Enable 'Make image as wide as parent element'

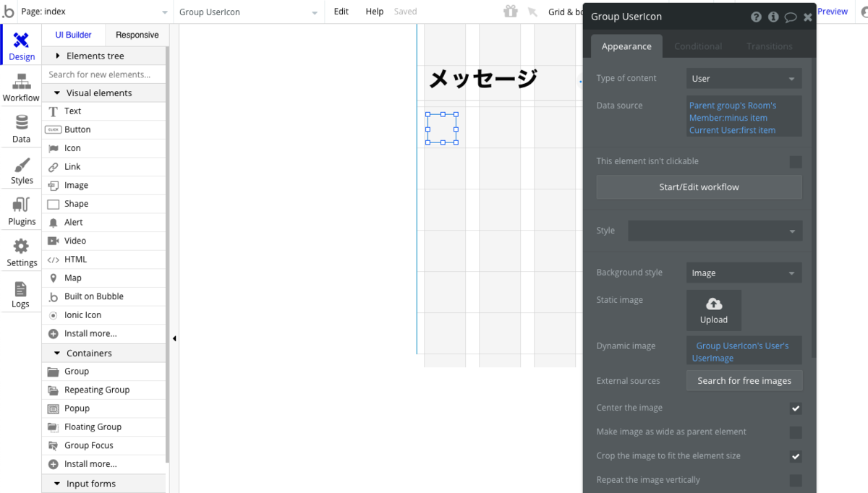[796, 432]
